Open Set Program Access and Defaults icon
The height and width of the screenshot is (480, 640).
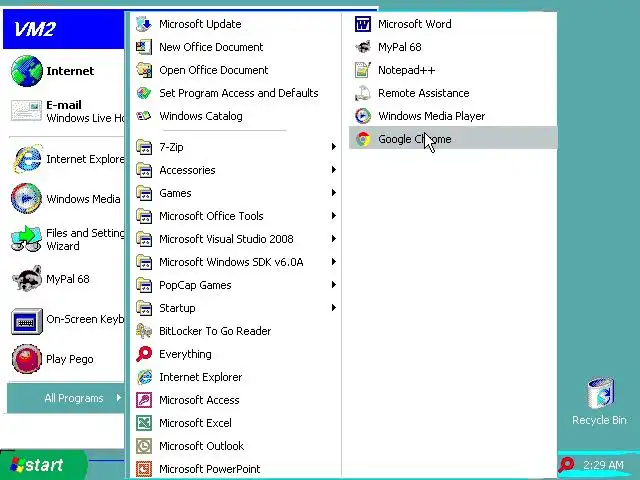144,93
